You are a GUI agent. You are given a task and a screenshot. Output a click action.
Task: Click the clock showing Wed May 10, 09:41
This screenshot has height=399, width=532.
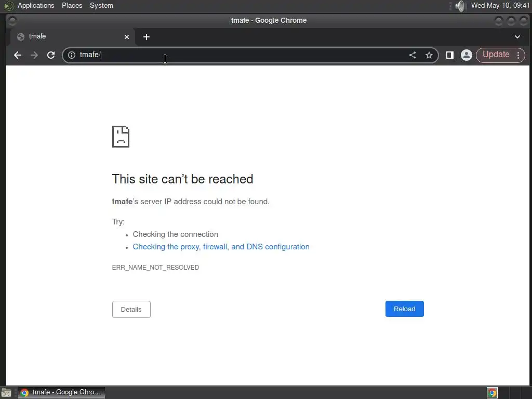[x=500, y=5]
